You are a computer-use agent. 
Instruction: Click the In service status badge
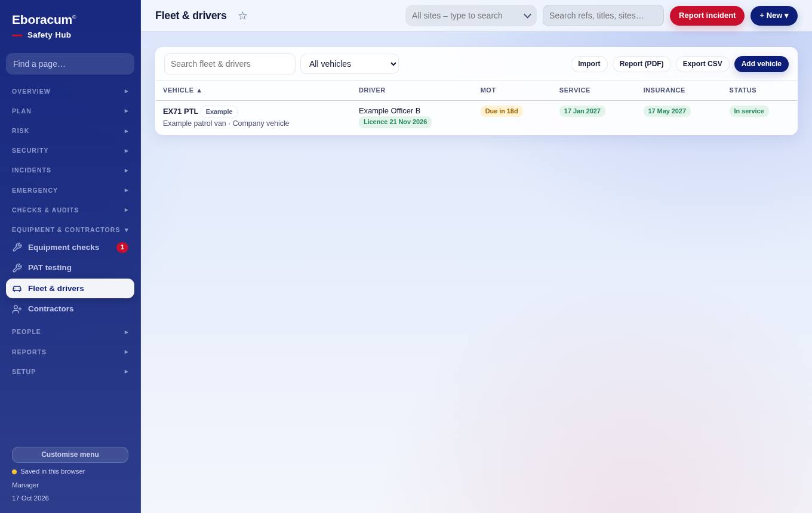coord(749,111)
